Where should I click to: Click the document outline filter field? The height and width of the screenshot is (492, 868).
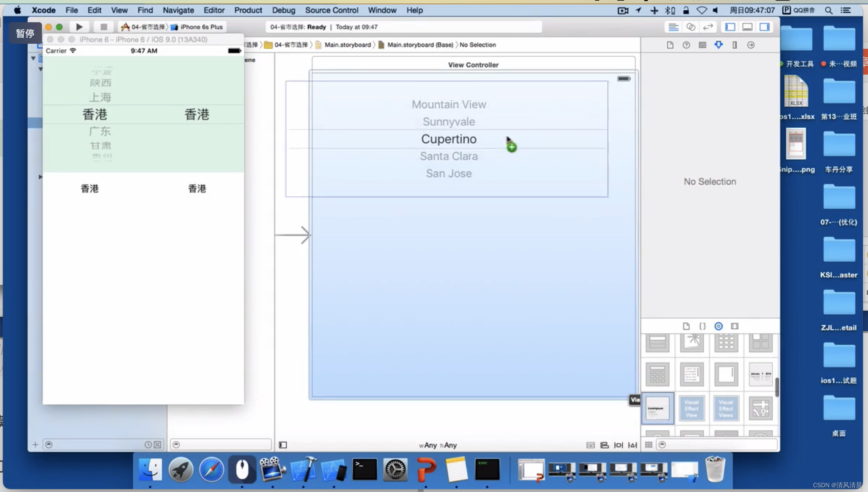coord(221,445)
